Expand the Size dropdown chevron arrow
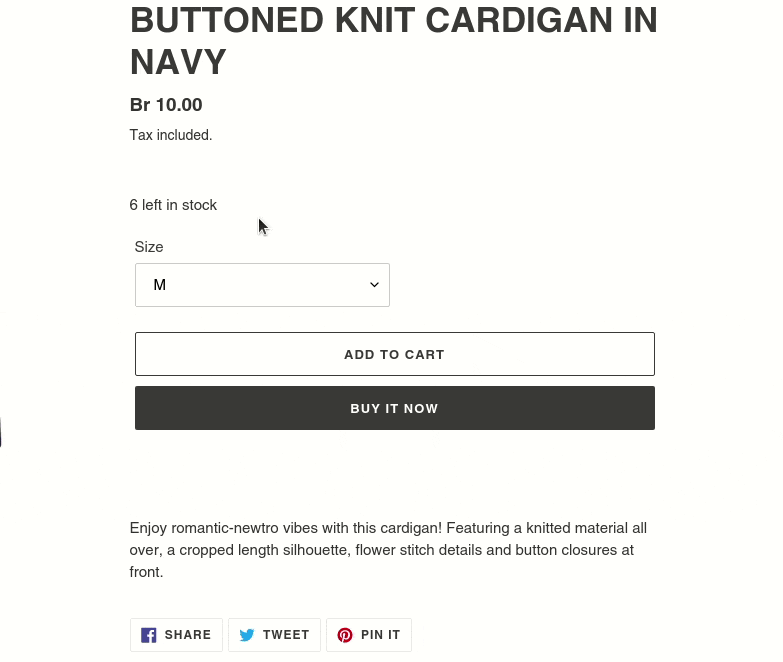783x662 pixels. pyautogui.click(x=374, y=285)
